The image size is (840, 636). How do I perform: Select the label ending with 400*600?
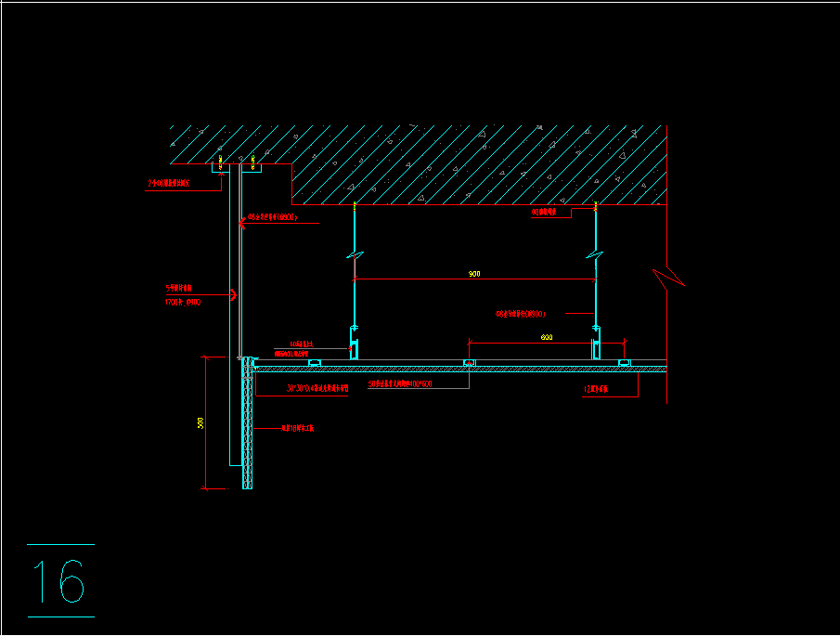pyautogui.click(x=400, y=383)
